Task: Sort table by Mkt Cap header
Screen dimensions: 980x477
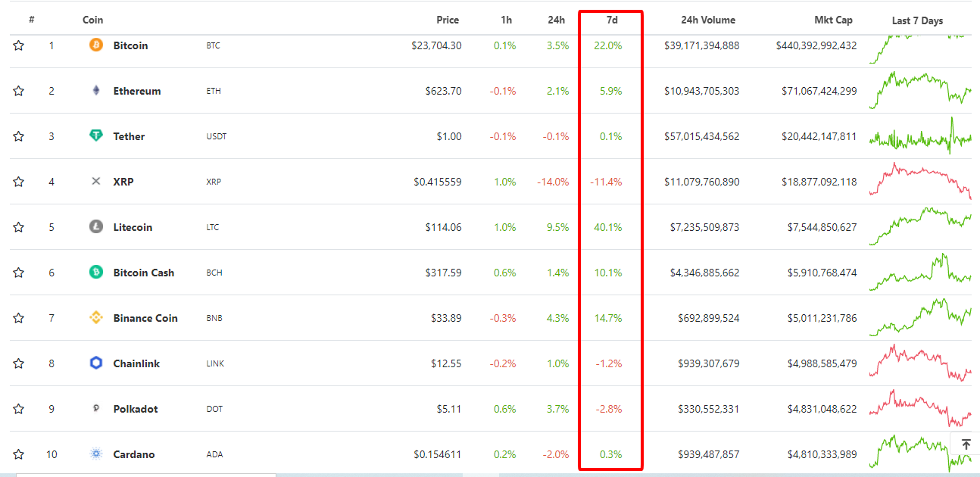Action: 835,20
